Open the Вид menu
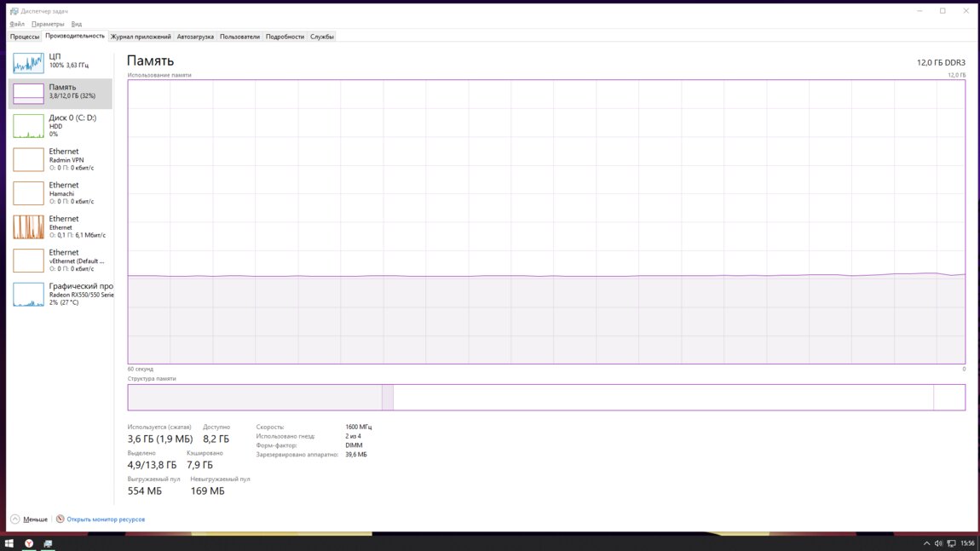The height and width of the screenshot is (551, 980). (77, 24)
